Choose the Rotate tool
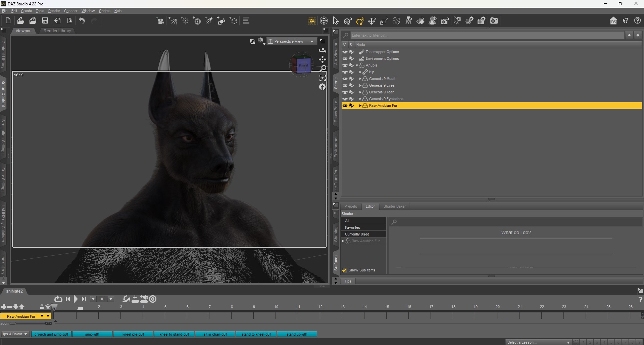Screen dimensions: 644x345 (360, 21)
